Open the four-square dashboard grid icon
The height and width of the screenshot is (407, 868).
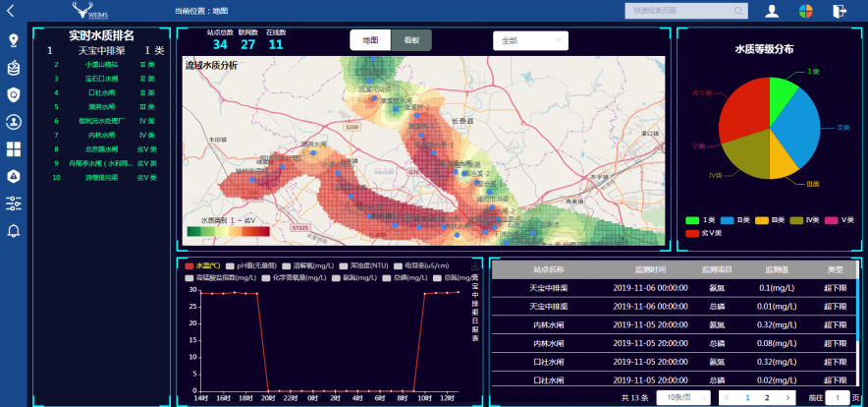pyautogui.click(x=14, y=149)
